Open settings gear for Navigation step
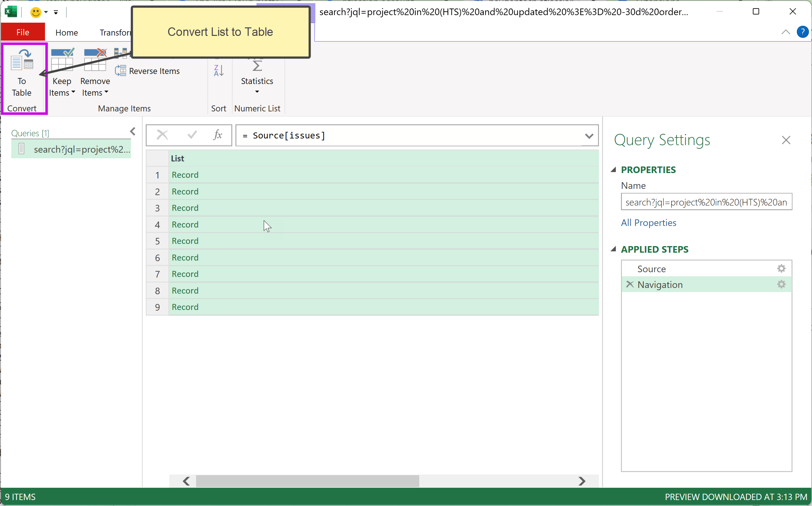Screen dimensions: 812x506 [x=781, y=284]
